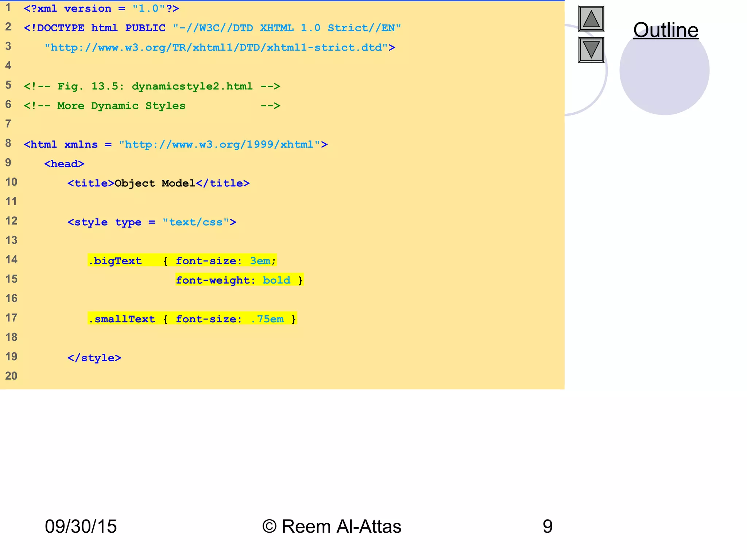The height and width of the screenshot is (560, 747).
Task: Click the highlighted .smallText selector
Action: 123,319
